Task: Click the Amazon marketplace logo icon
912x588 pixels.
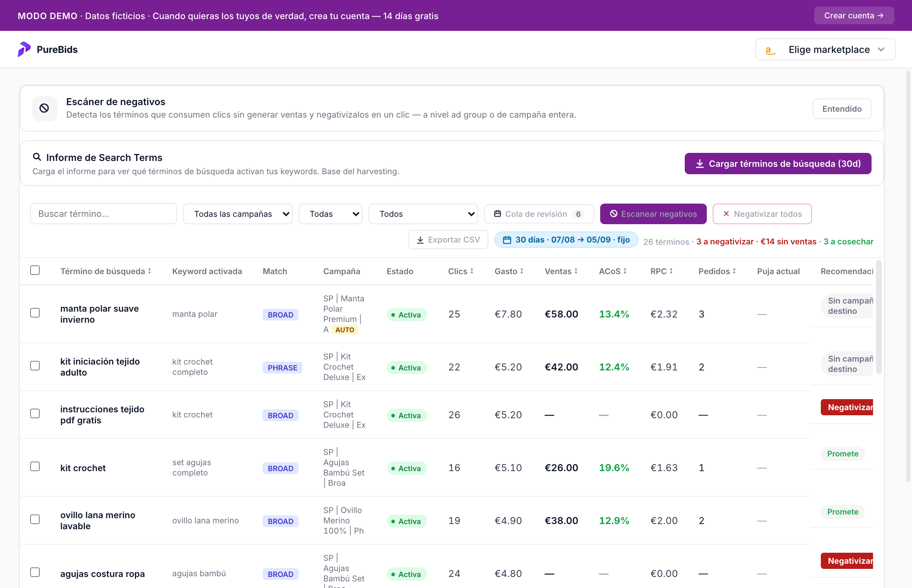Action: point(770,50)
